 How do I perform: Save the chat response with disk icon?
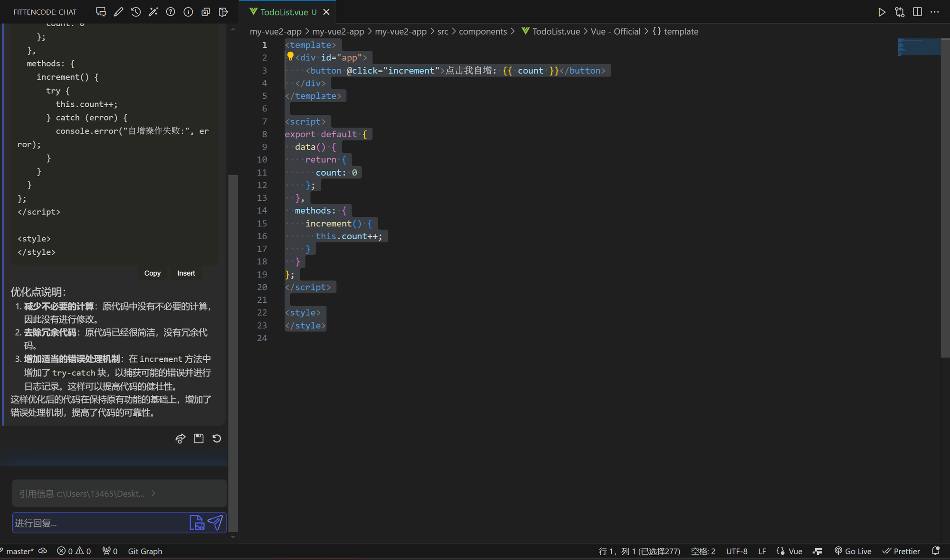(x=199, y=439)
